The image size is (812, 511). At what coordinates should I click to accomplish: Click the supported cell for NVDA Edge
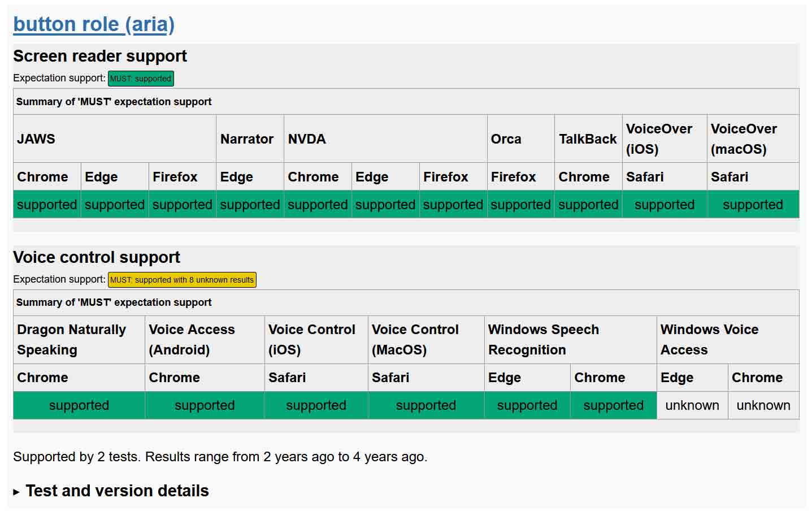pos(385,205)
